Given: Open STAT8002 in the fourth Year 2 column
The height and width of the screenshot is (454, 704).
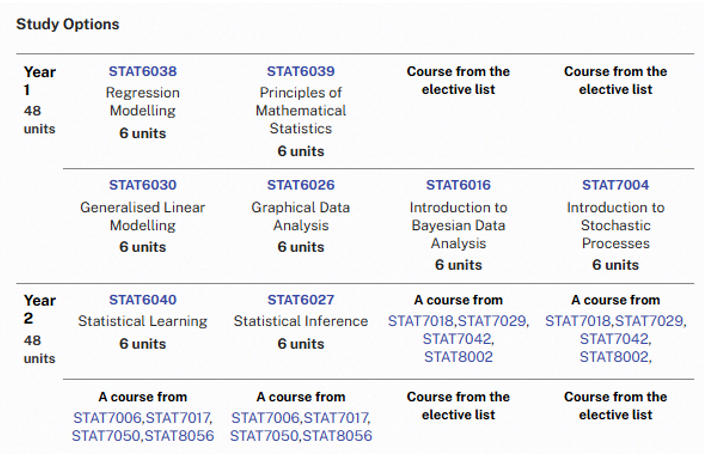Looking at the screenshot, I should tap(614, 357).
